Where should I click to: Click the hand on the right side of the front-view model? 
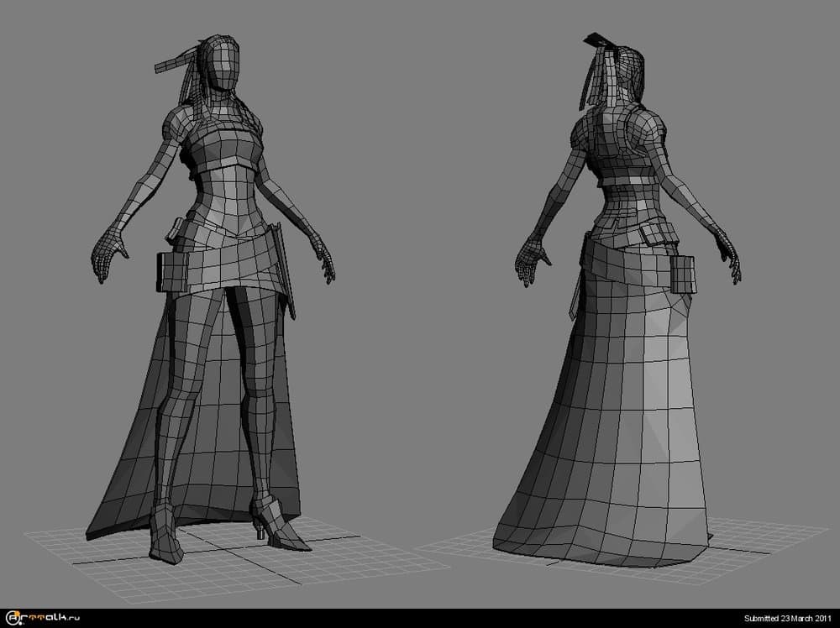coord(323,259)
